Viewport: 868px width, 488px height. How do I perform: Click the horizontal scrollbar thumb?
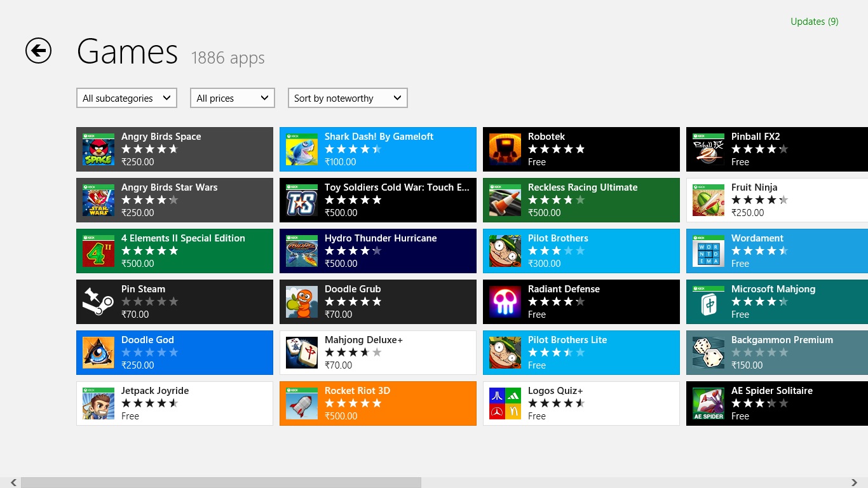point(221,483)
